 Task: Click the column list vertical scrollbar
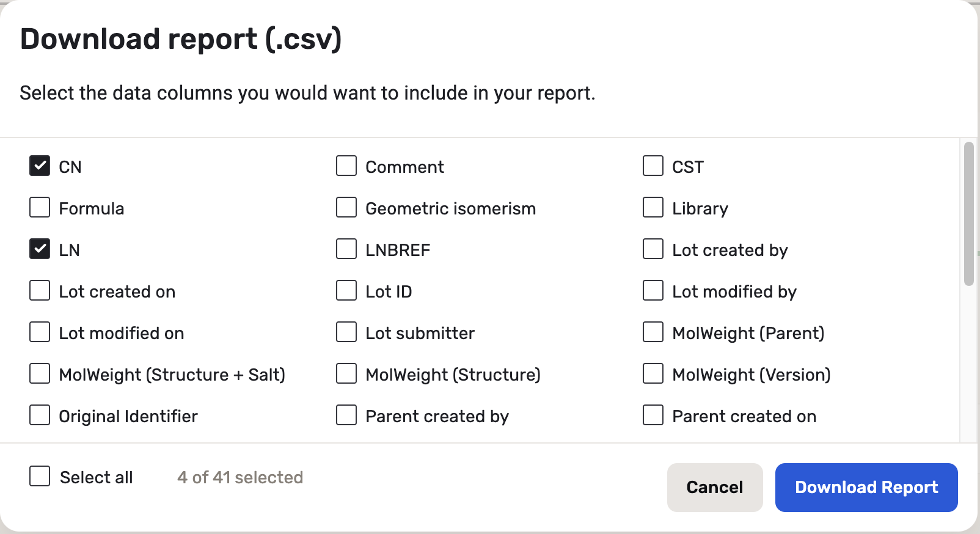tap(968, 214)
